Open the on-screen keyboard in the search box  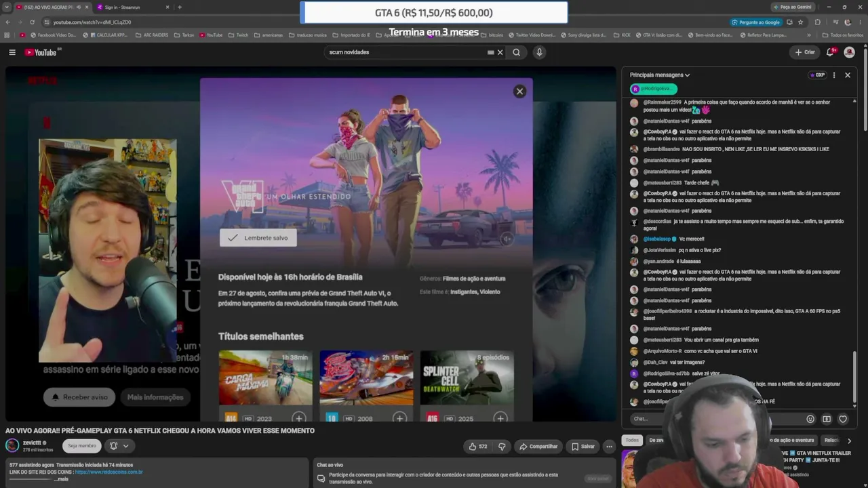coord(490,52)
